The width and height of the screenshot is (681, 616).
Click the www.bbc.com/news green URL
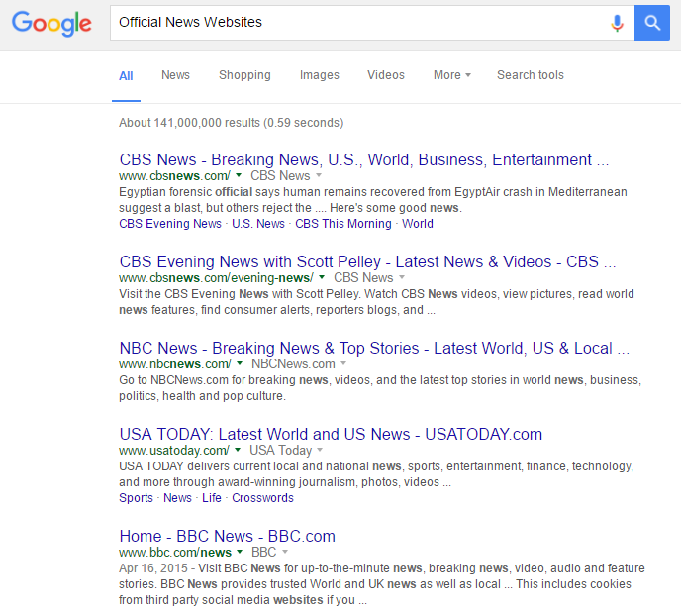pos(175,553)
